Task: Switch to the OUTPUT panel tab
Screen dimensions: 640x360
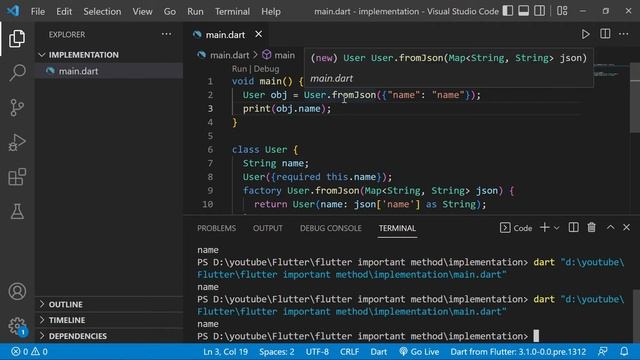Action: click(268, 228)
